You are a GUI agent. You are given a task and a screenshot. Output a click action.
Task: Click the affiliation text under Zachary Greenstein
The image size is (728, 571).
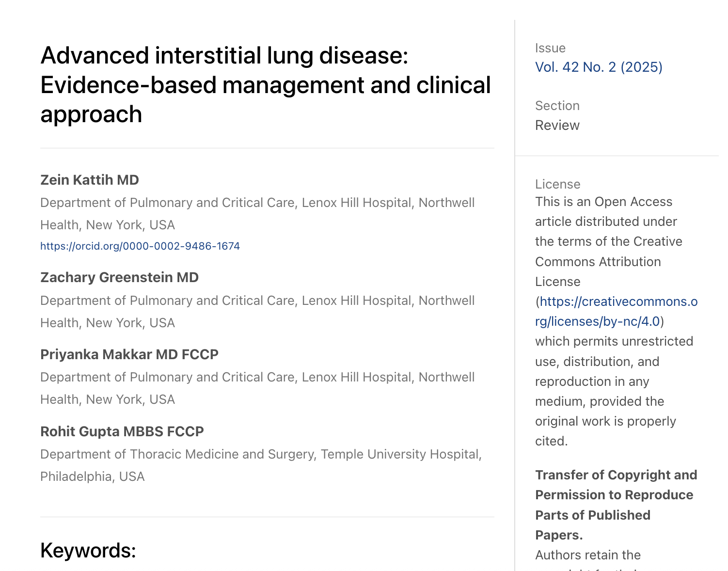click(x=257, y=312)
